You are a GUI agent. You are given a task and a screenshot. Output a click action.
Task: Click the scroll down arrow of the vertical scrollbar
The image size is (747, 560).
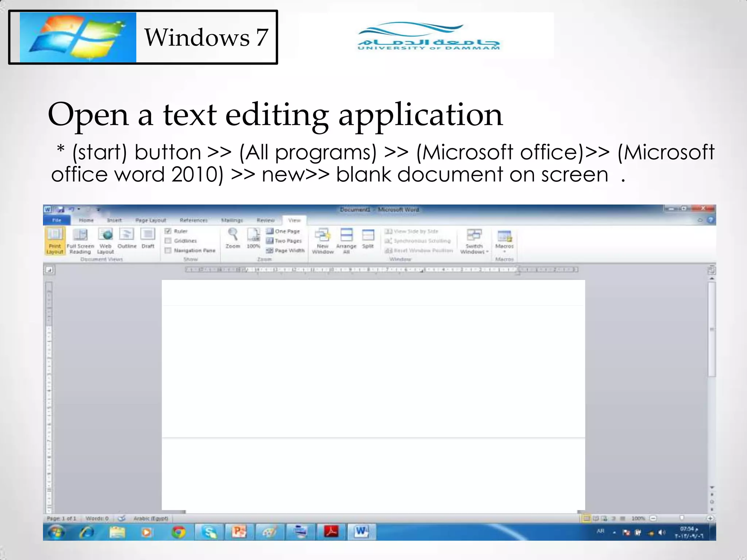pyautogui.click(x=712, y=487)
